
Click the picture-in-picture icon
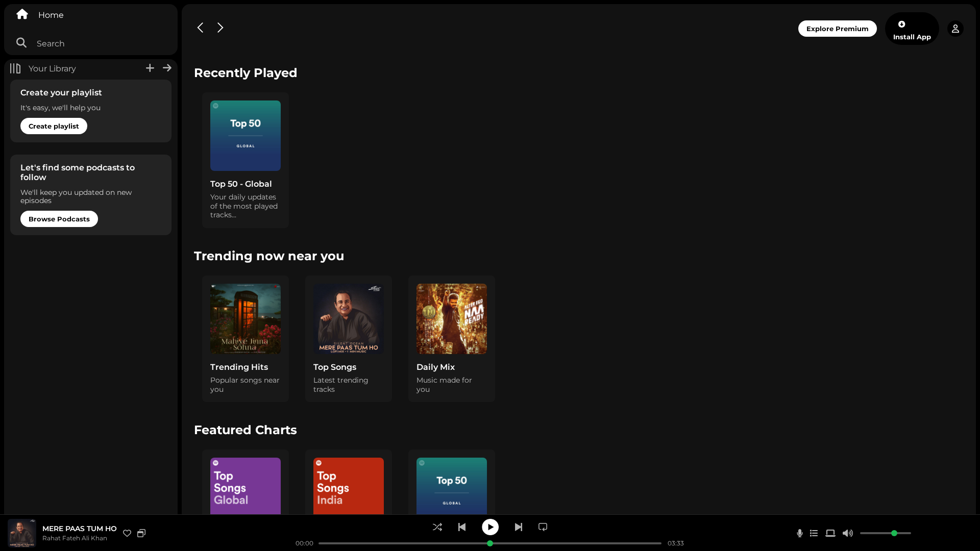click(141, 533)
